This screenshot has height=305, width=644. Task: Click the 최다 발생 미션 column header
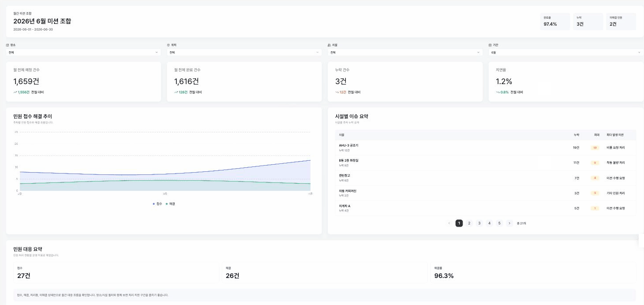pyautogui.click(x=615, y=135)
